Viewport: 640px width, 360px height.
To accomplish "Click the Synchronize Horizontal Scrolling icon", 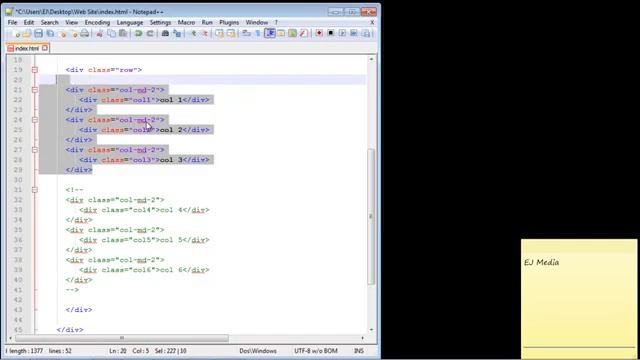I will click(231, 33).
